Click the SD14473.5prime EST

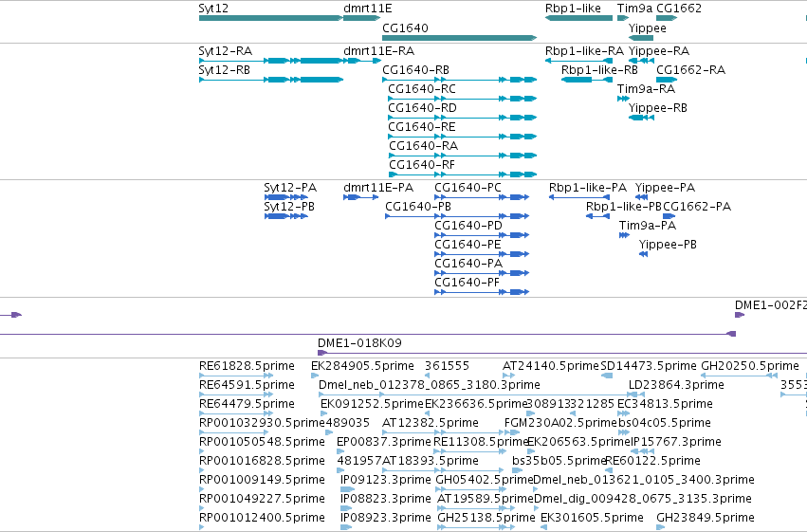(x=607, y=376)
